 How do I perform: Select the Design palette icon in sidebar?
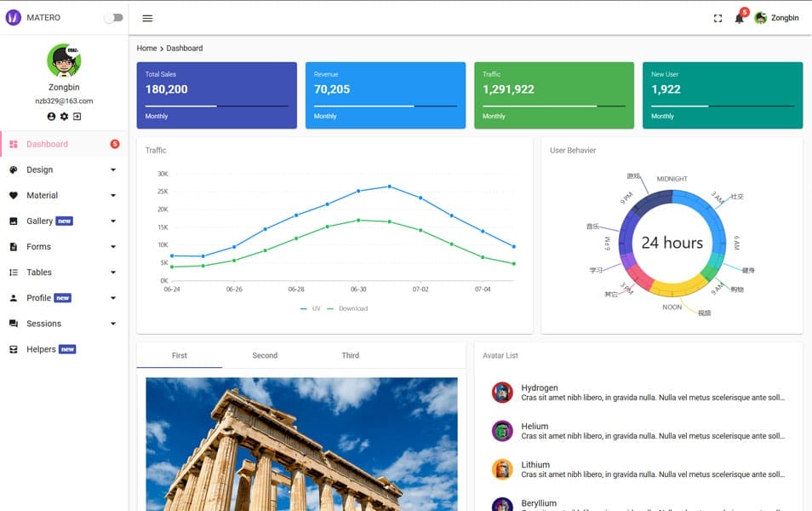tap(14, 169)
